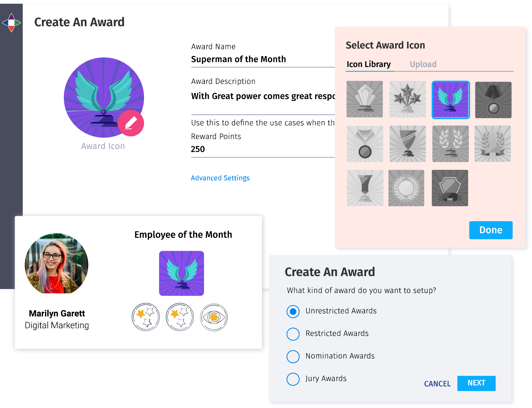Viewport: 532px width, 408px height.
Task: Click the Advanced Settings link
Action: click(x=221, y=178)
